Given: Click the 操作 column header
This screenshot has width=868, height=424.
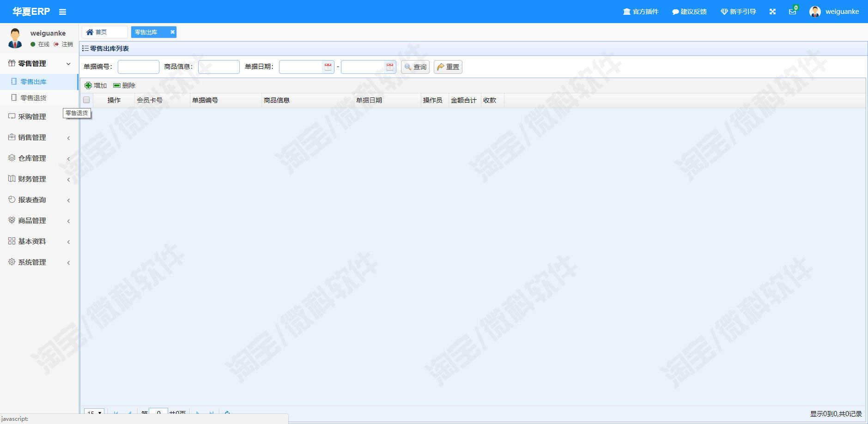Looking at the screenshot, I should pos(114,100).
